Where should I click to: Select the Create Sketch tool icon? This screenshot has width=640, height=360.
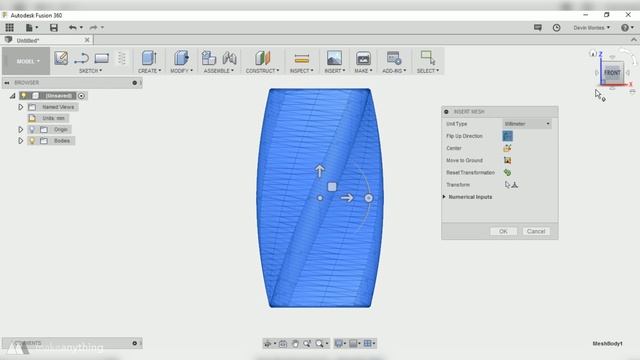point(61,58)
